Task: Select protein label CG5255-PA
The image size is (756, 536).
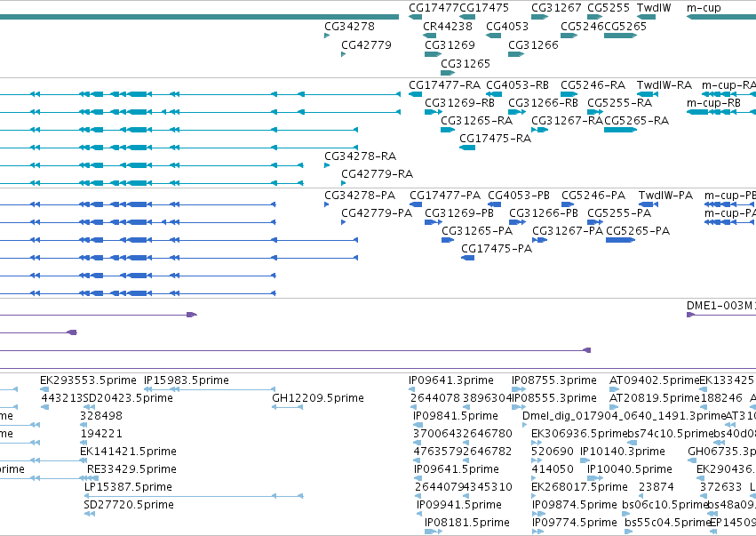Action: pyautogui.click(x=619, y=213)
